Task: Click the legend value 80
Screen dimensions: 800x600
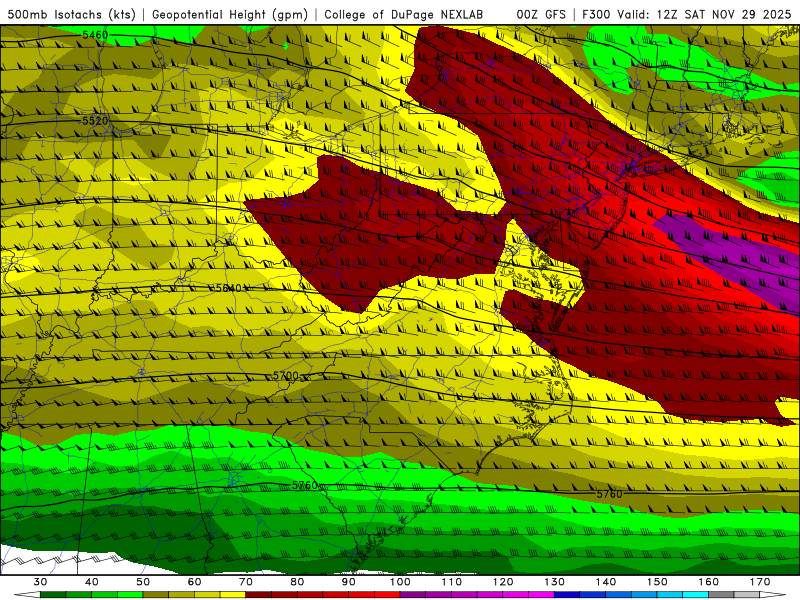Action: [297, 582]
